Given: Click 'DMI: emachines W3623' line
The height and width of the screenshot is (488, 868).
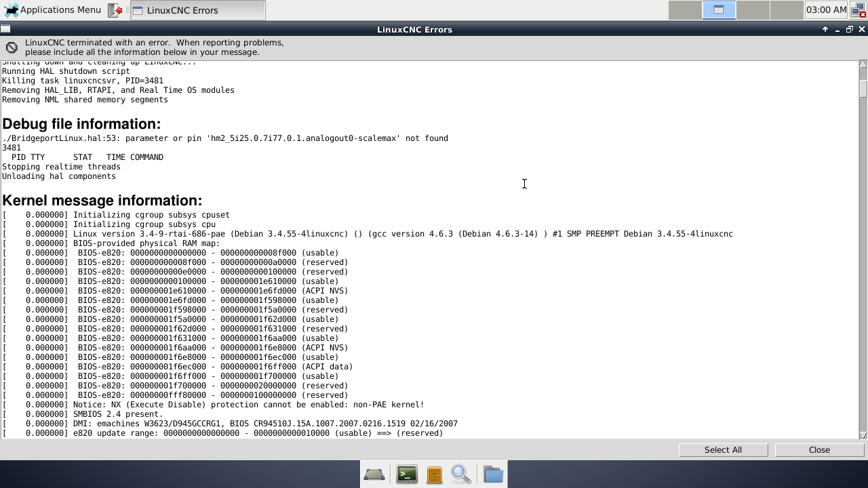Looking at the screenshot, I should pos(230,424).
